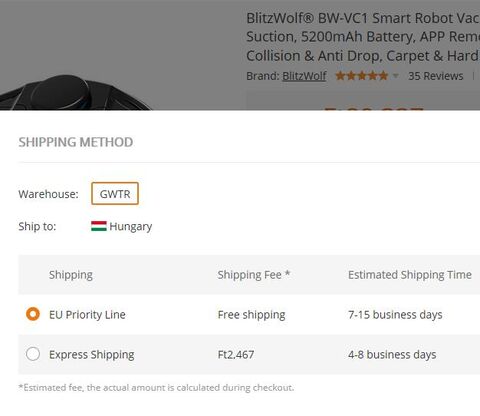This screenshot has width=480, height=416.
Task: Click the five-star rating icons
Action: (x=362, y=76)
